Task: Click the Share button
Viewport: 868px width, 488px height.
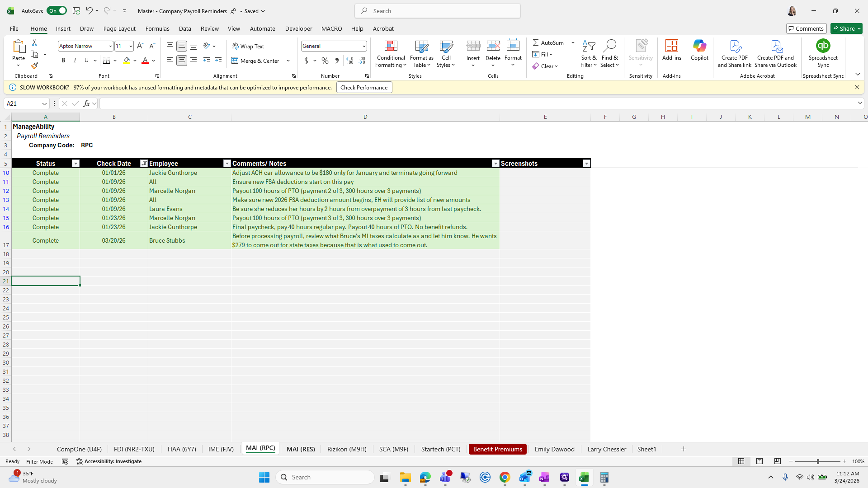Action: [x=844, y=28]
